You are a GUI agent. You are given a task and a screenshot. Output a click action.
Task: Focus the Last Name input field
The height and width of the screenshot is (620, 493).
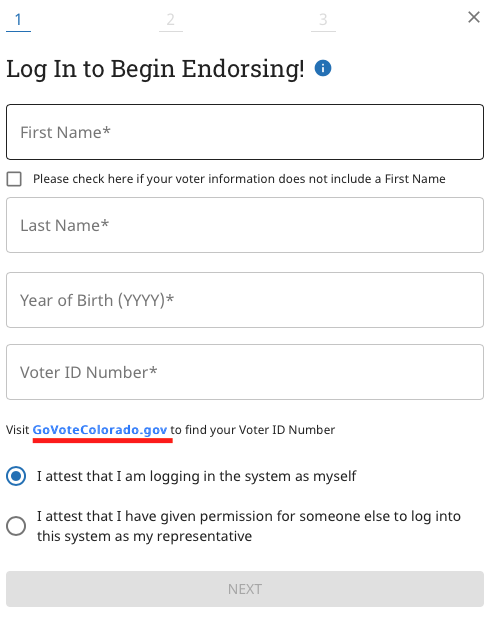(245, 225)
